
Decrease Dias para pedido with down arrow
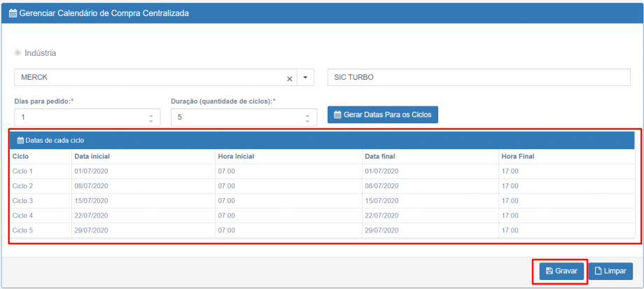[x=150, y=121]
